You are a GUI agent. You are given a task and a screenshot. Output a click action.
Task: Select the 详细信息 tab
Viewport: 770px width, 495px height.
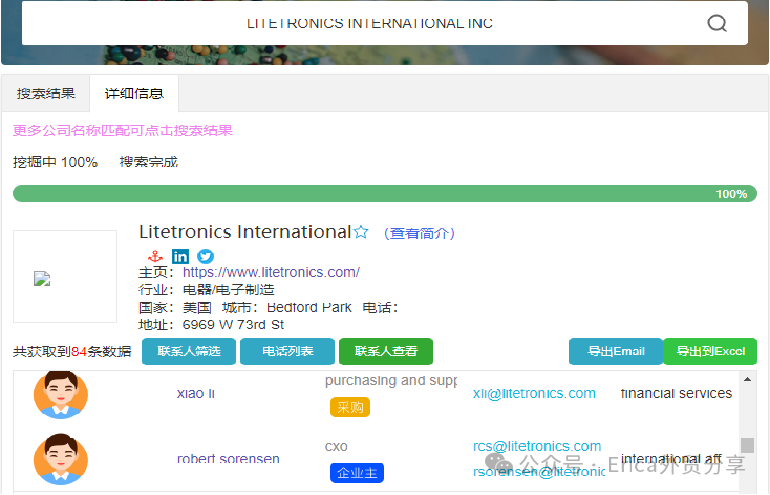(134, 93)
